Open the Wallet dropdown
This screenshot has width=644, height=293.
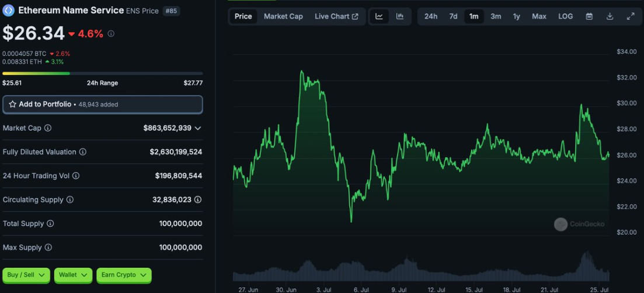(x=73, y=275)
